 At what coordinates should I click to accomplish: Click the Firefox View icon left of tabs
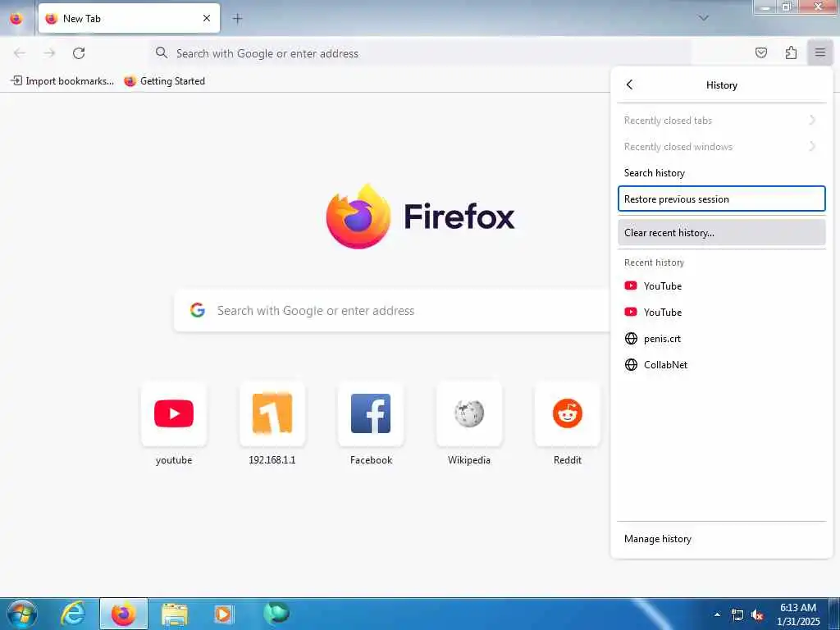point(16,18)
